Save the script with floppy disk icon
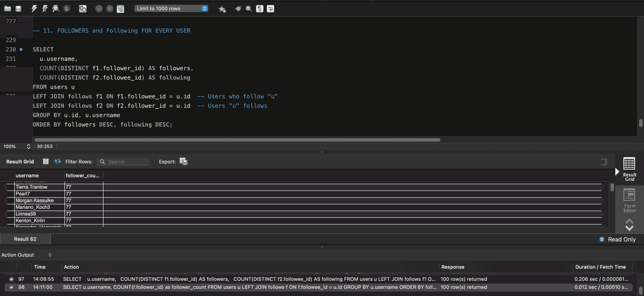Viewport: 644px width, 296px height. tap(18, 9)
